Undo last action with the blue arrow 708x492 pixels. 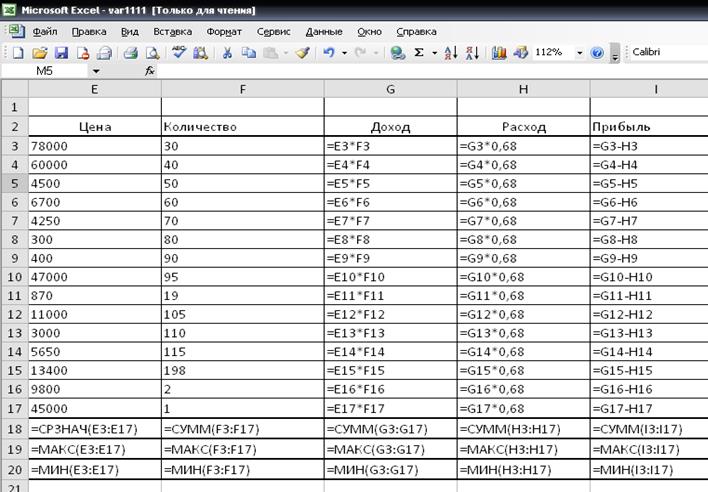click(x=329, y=53)
